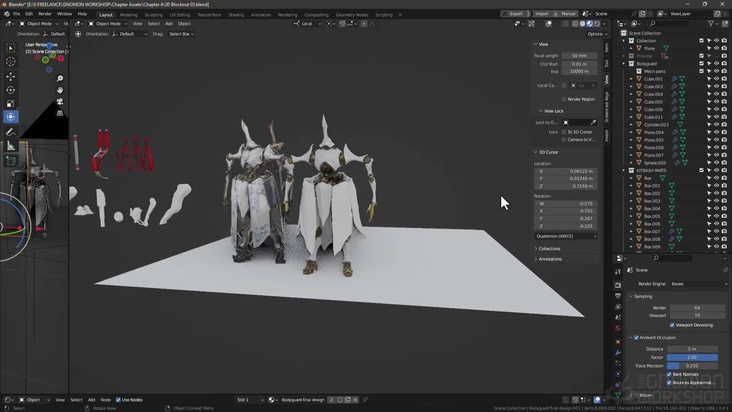Screen dimensions: 732x412
Task: Open the Tool properties tab icon
Action: click(x=618, y=272)
